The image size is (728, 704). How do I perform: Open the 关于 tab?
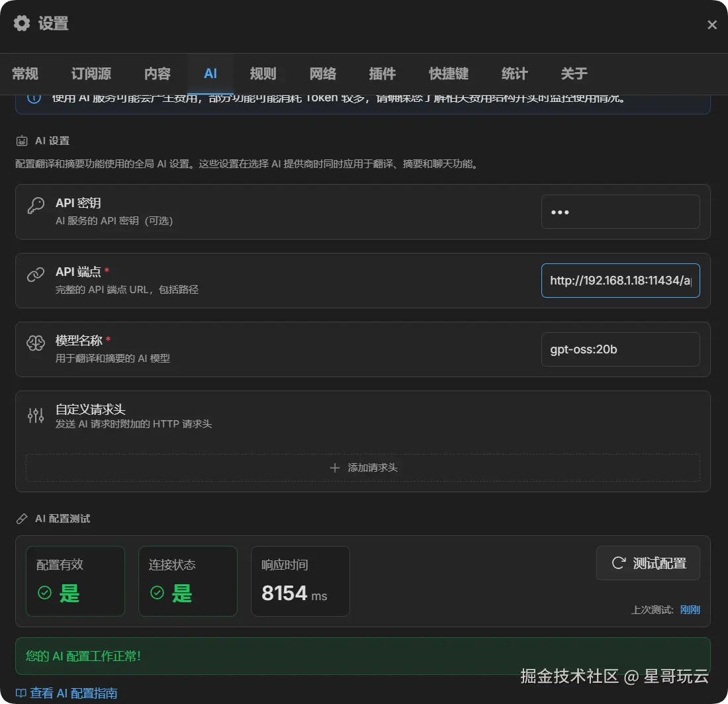pos(574,73)
